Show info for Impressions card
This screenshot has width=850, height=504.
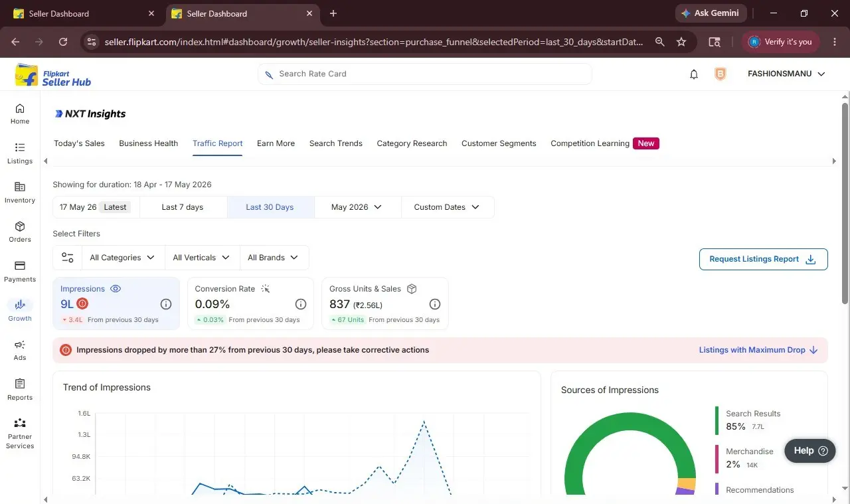click(166, 304)
